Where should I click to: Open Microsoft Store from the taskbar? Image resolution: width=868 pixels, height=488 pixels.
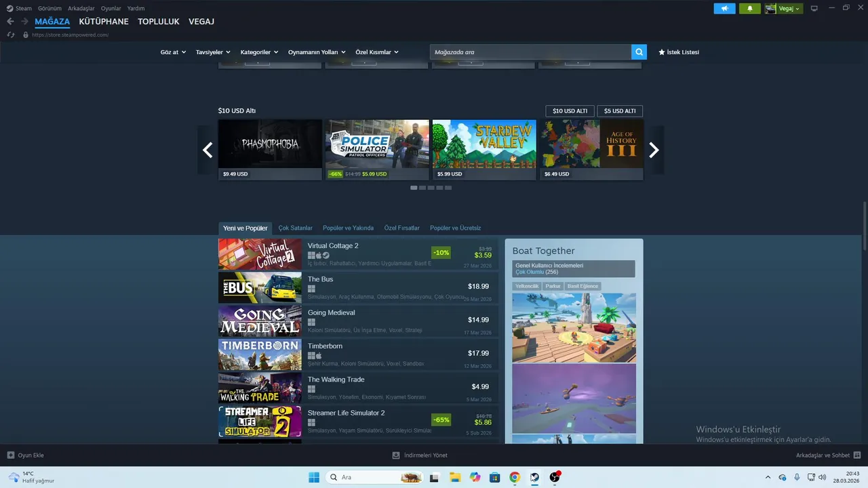(494, 477)
